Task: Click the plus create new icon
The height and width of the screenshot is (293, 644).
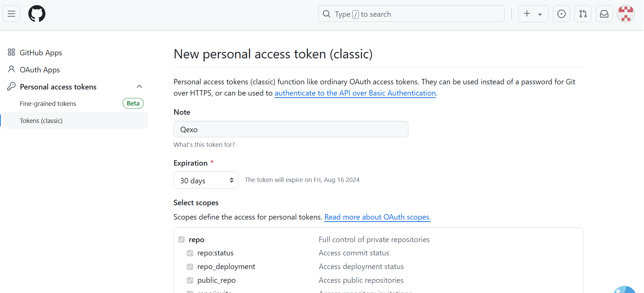Action: pos(527,14)
